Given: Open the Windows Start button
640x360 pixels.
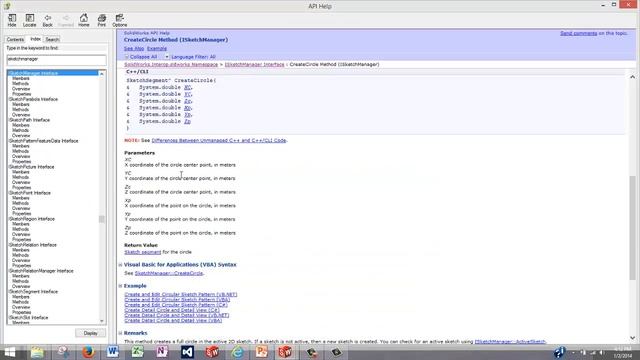Looking at the screenshot, I should click(9, 352).
